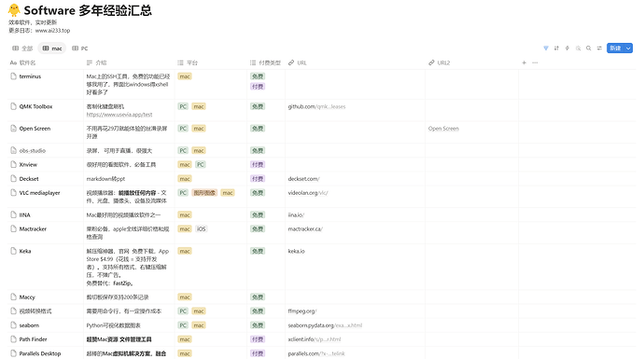
Task: Open the automations lightning icon
Action: pyautogui.click(x=567, y=48)
